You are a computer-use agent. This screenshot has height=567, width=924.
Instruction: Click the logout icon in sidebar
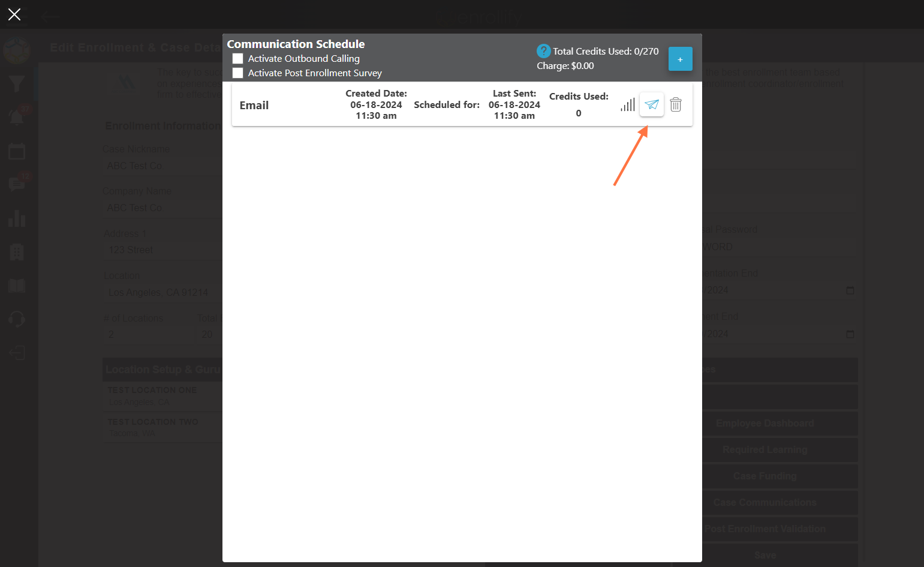17,352
